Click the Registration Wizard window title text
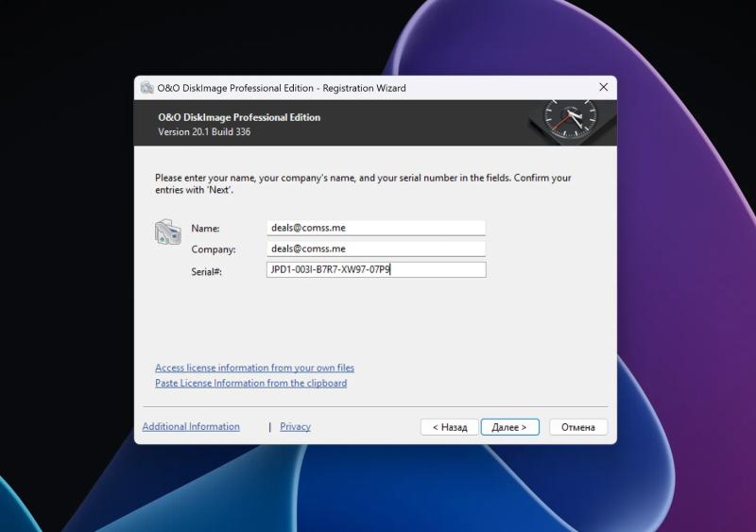Screen dimensions: 756x532 point(282,88)
